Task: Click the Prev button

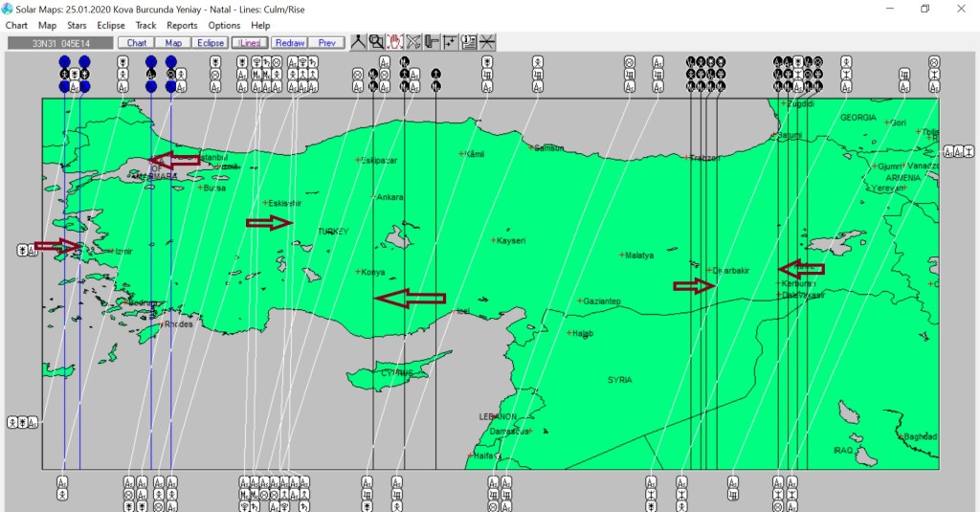Action: click(327, 43)
